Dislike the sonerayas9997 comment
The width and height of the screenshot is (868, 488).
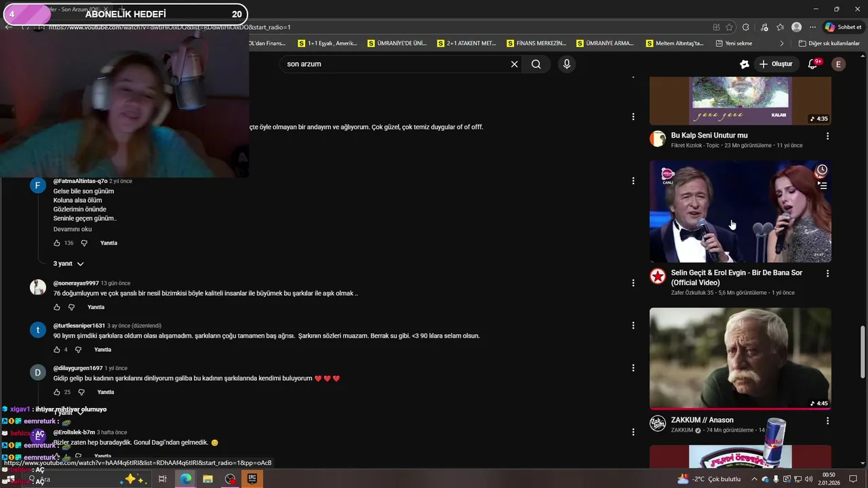click(x=71, y=307)
